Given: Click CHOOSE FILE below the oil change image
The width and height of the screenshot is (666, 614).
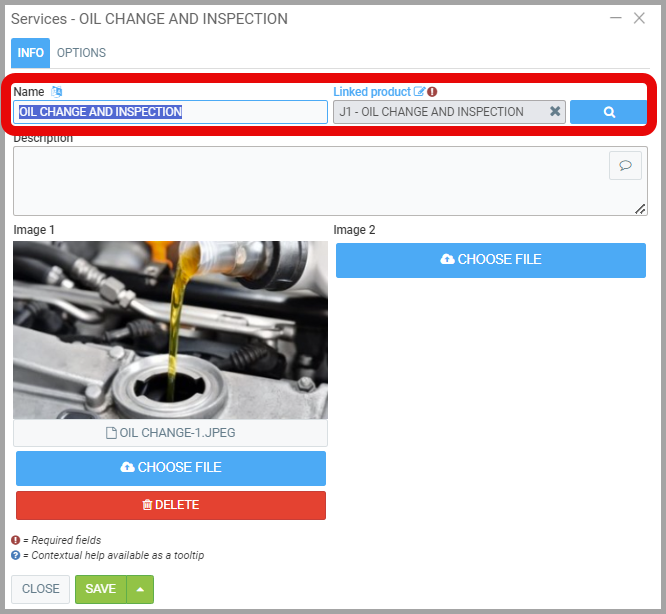Looking at the screenshot, I should (171, 468).
